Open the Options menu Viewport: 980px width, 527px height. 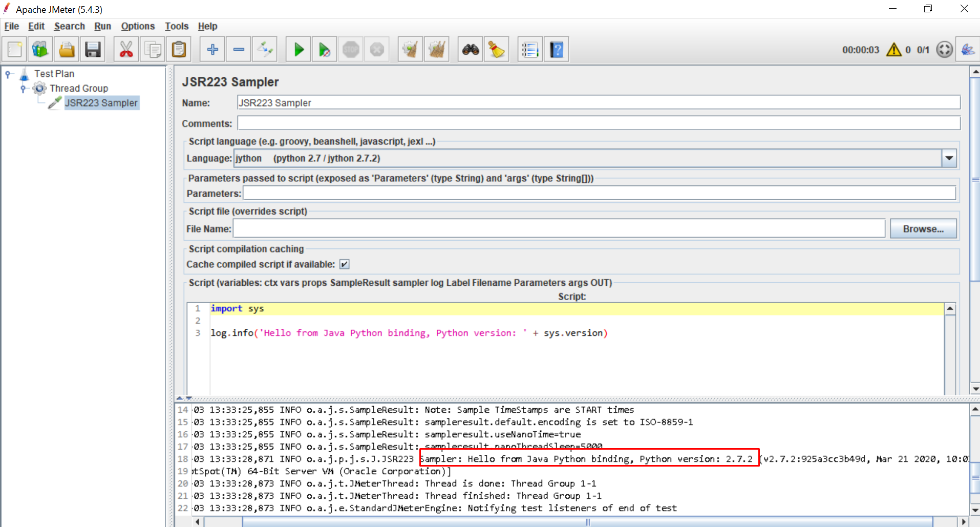[x=138, y=26]
